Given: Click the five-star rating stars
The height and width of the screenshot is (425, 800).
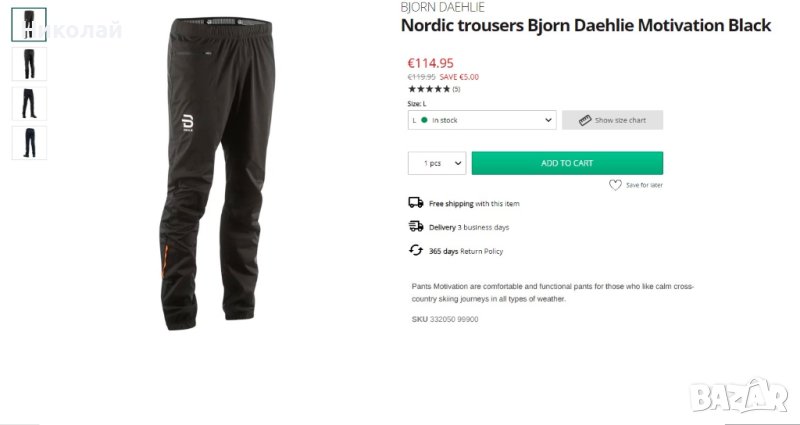Looking at the screenshot, I should click(429, 89).
